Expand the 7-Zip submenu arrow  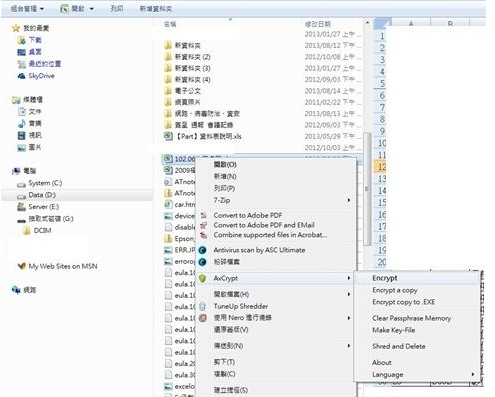349,200
